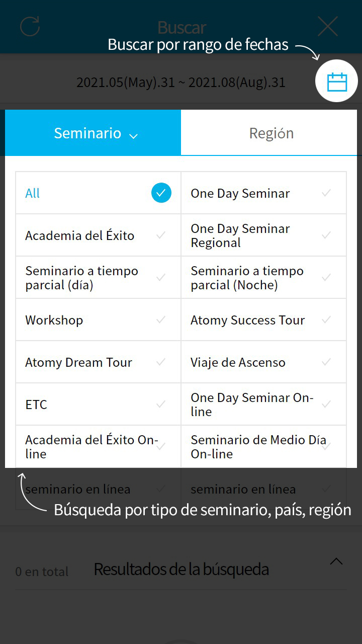Select Viaje de Ascenso option

pos(263,362)
